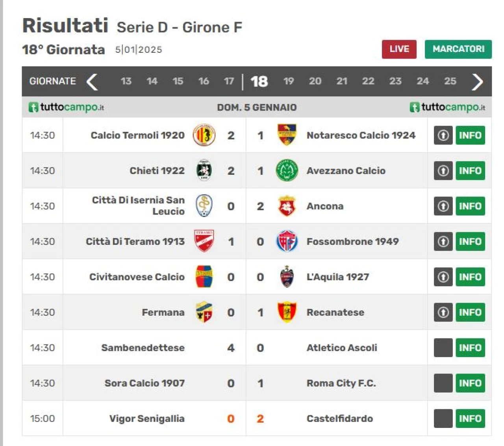504x446 pixels.
Task: Click the Notaresco Calcio 1924 crest
Action: coord(287,135)
